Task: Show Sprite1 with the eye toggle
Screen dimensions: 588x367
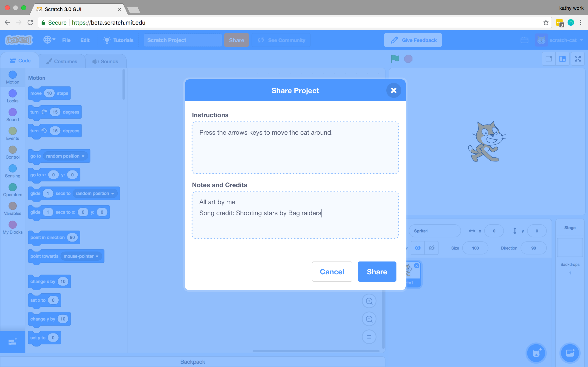Action: (x=418, y=248)
